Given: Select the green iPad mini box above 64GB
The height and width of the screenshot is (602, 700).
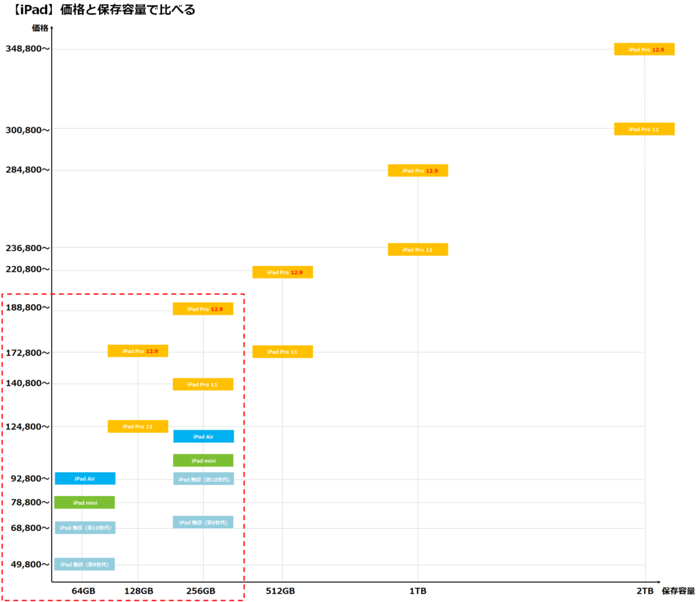Looking at the screenshot, I should click(x=85, y=502).
